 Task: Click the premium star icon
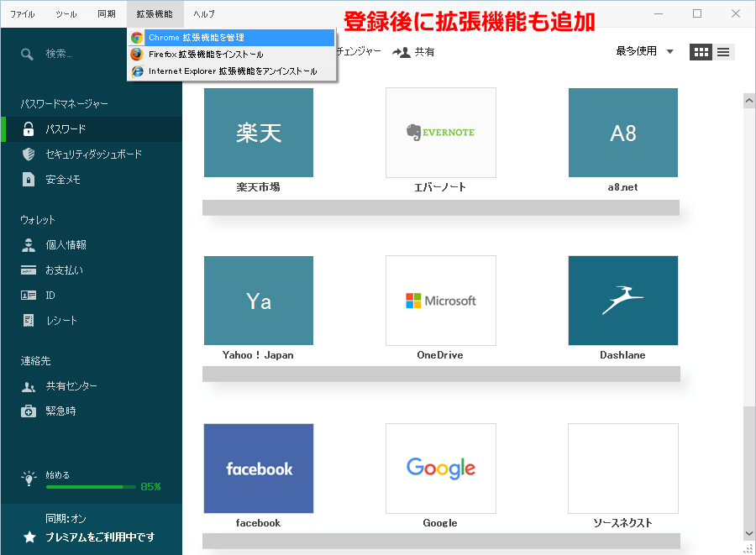30,537
